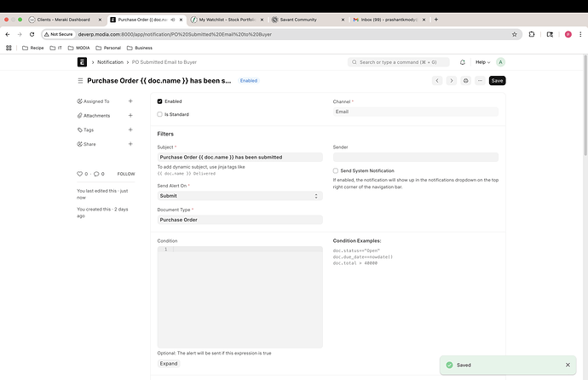
Task: Switch to Gmail Inbox tab
Action: pyautogui.click(x=388, y=20)
